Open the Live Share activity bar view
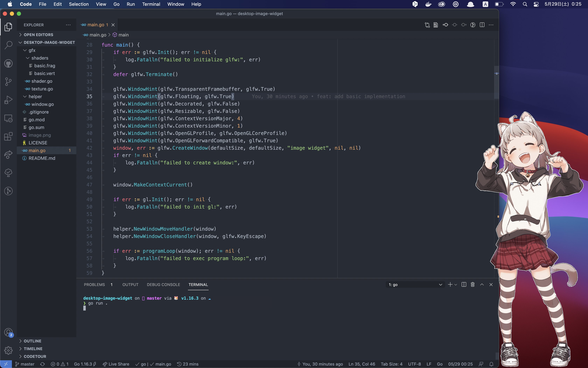 (x=8, y=155)
